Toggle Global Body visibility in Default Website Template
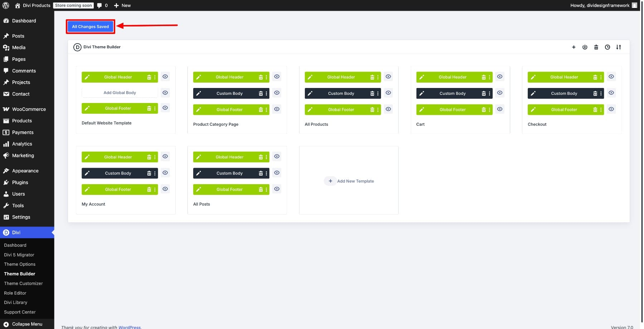 tap(165, 93)
